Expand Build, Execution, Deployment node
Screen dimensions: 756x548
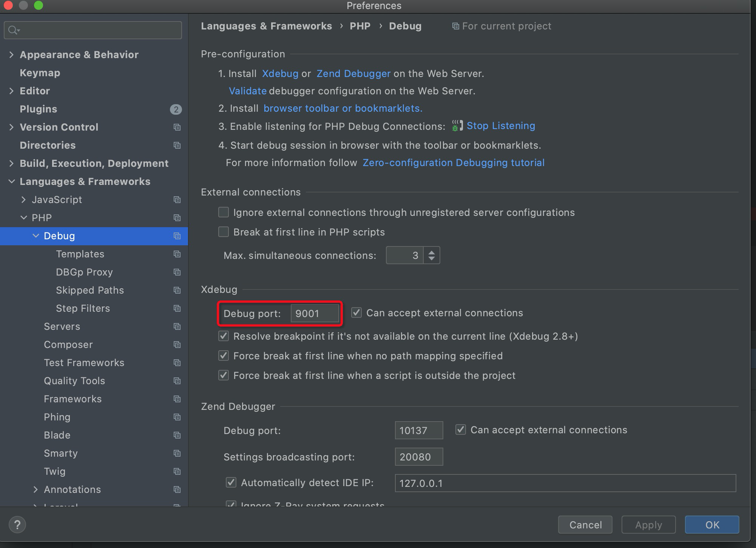(x=11, y=163)
